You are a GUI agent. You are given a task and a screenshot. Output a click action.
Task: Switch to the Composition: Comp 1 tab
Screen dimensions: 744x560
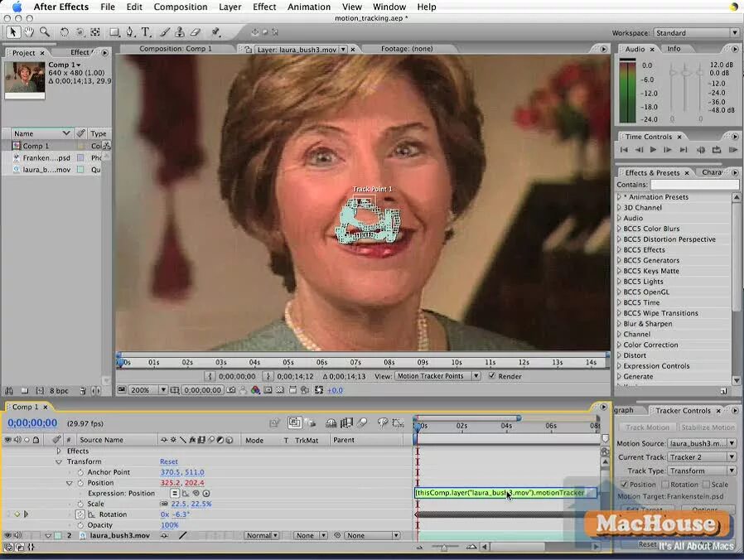point(176,48)
